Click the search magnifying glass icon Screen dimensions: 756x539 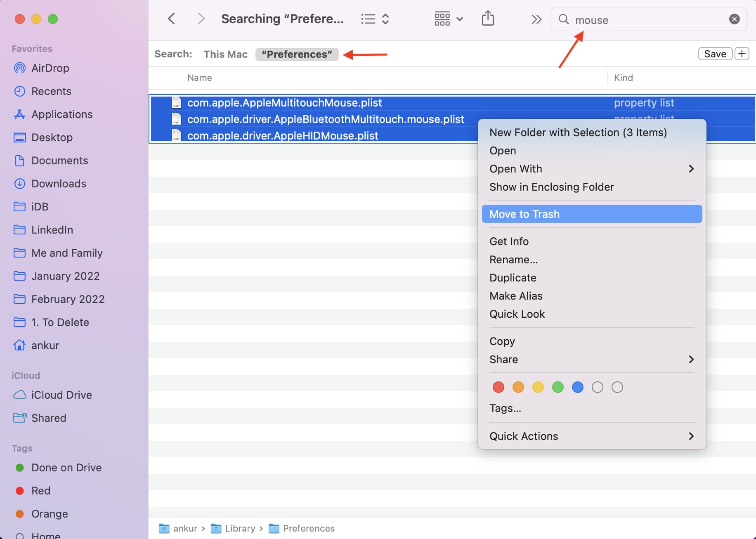tap(564, 19)
